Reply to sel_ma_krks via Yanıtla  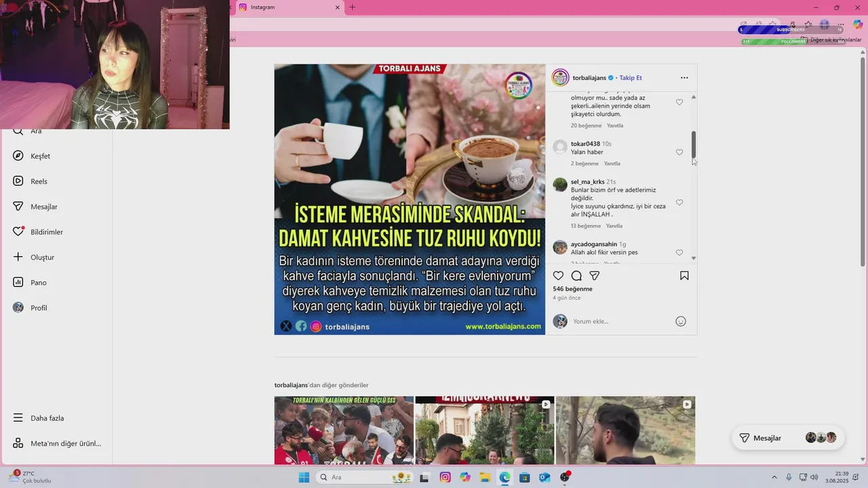[614, 226]
